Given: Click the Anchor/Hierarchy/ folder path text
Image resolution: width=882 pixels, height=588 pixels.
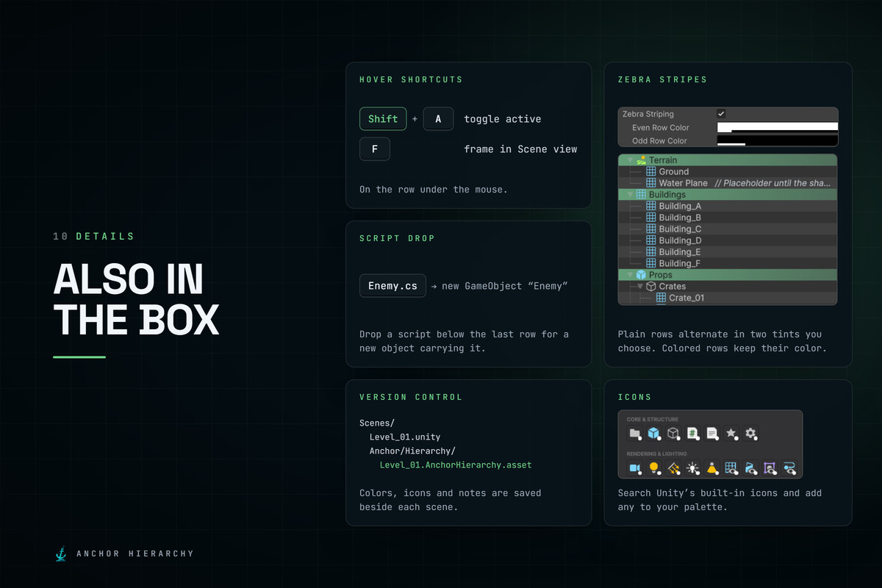Looking at the screenshot, I should (412, 451).
